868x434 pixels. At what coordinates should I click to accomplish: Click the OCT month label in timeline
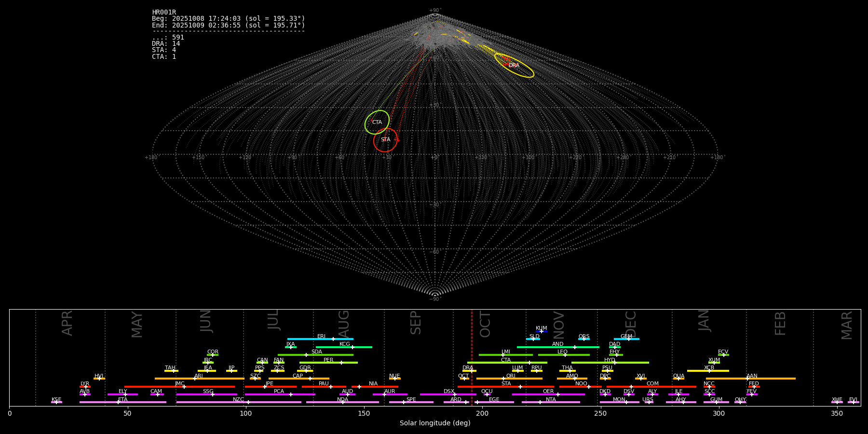coord(485,324)
